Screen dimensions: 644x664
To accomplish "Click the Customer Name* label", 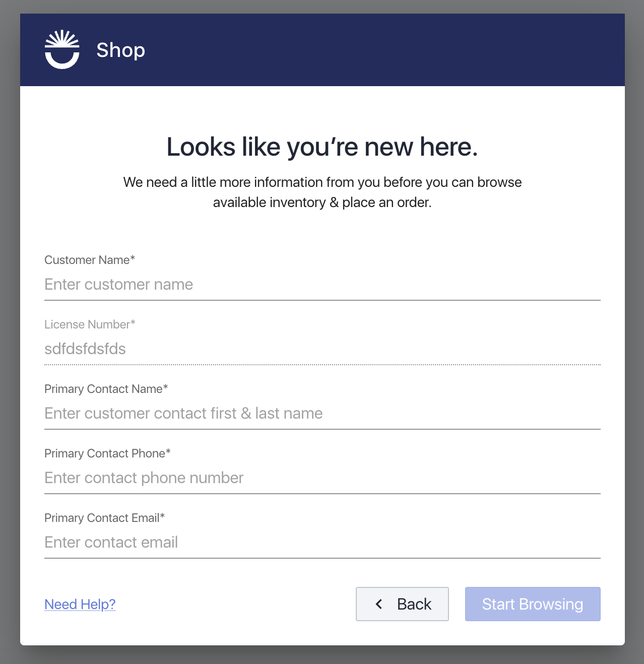I will (x=90, y=260).
